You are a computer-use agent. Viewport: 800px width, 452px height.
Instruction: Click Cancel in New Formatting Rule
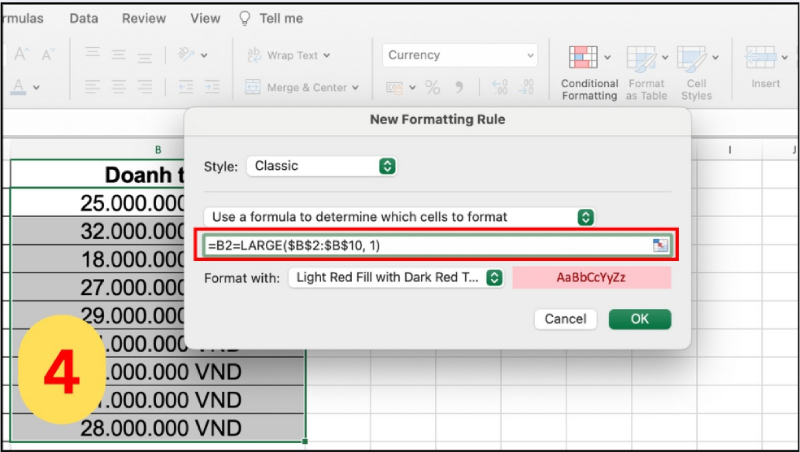pyautogui.click(x=565, y=319)
